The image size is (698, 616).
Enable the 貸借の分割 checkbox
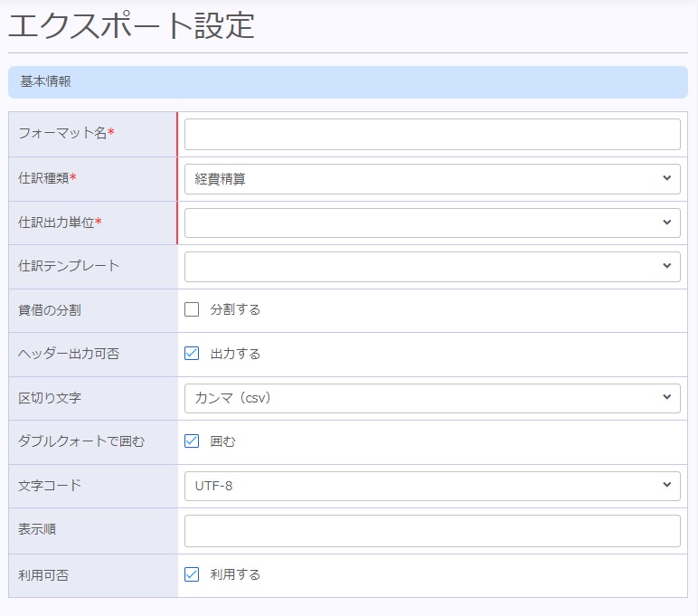pyautogui.click(x=192, y=309)
